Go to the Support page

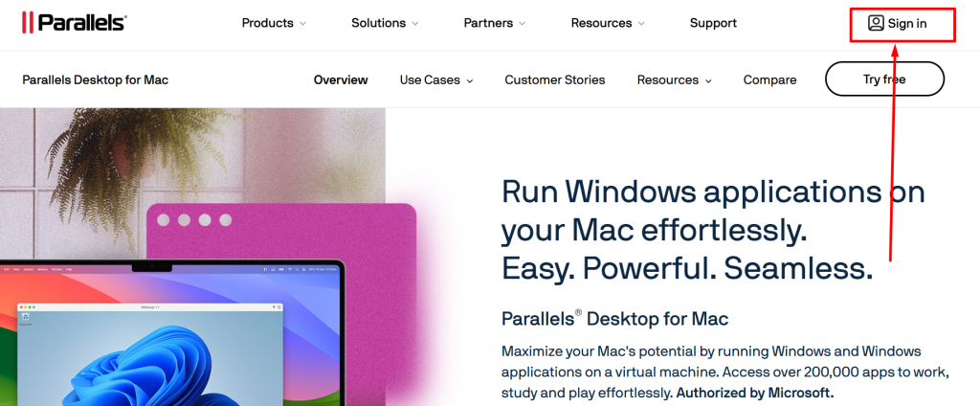coord(713,23)
